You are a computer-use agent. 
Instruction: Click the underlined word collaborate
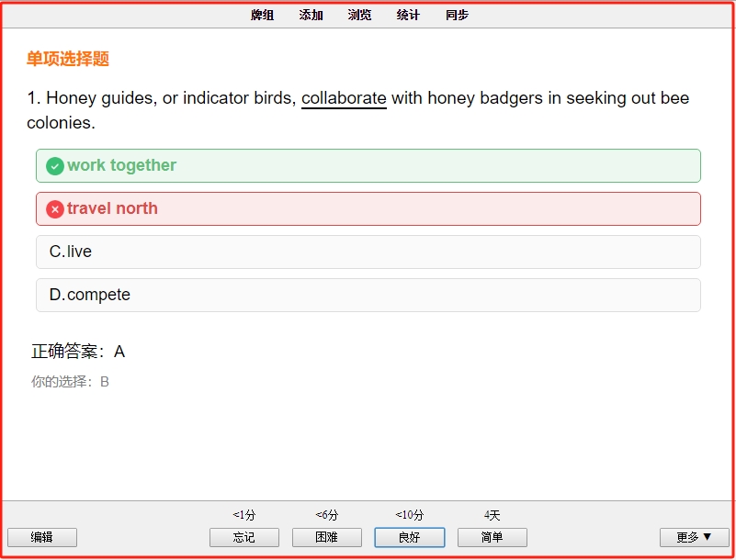click(344, 98)
